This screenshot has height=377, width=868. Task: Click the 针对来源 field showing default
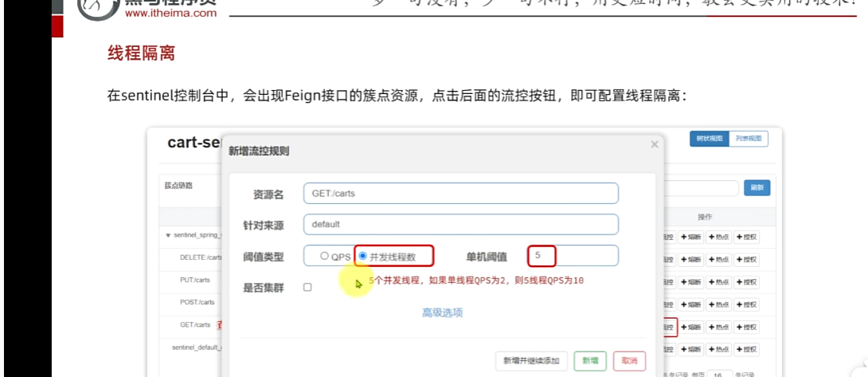(460, 225)
